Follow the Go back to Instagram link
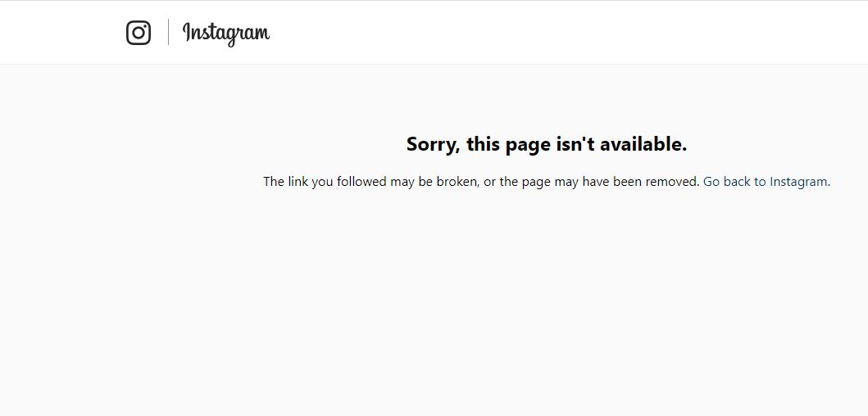868x416 pixels. point(765,182)
